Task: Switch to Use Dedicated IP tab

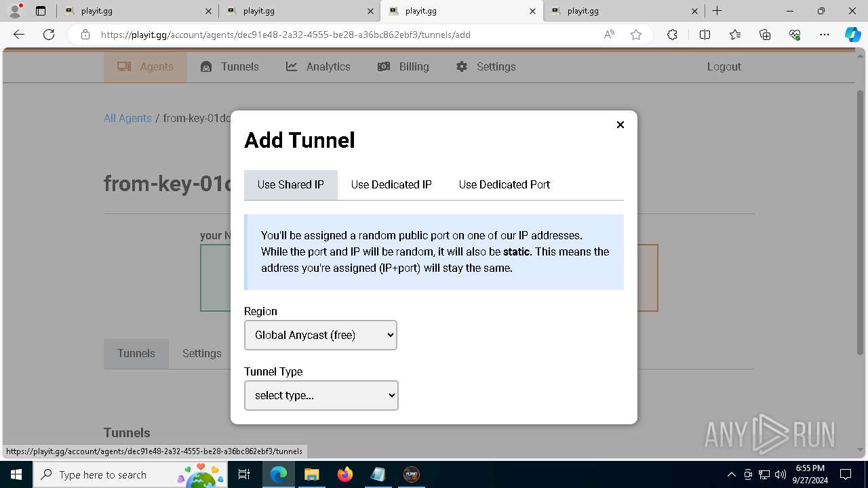Action: coord(391,184)
